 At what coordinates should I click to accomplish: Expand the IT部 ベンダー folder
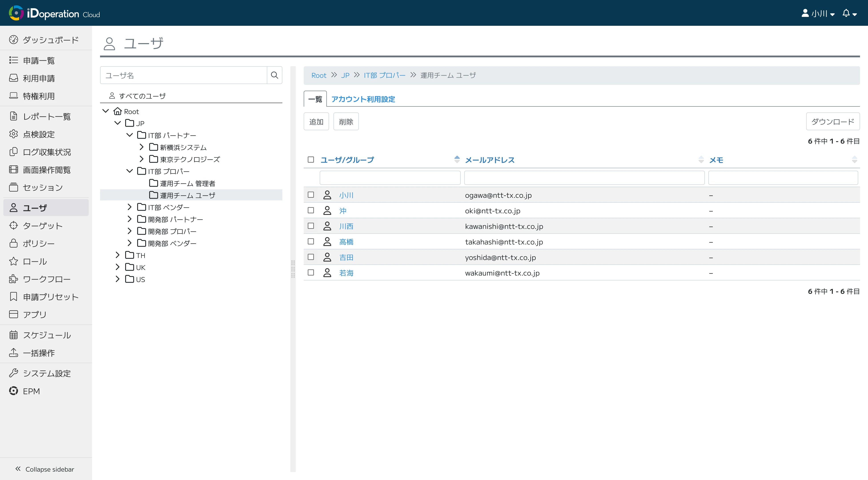[129, 207]
